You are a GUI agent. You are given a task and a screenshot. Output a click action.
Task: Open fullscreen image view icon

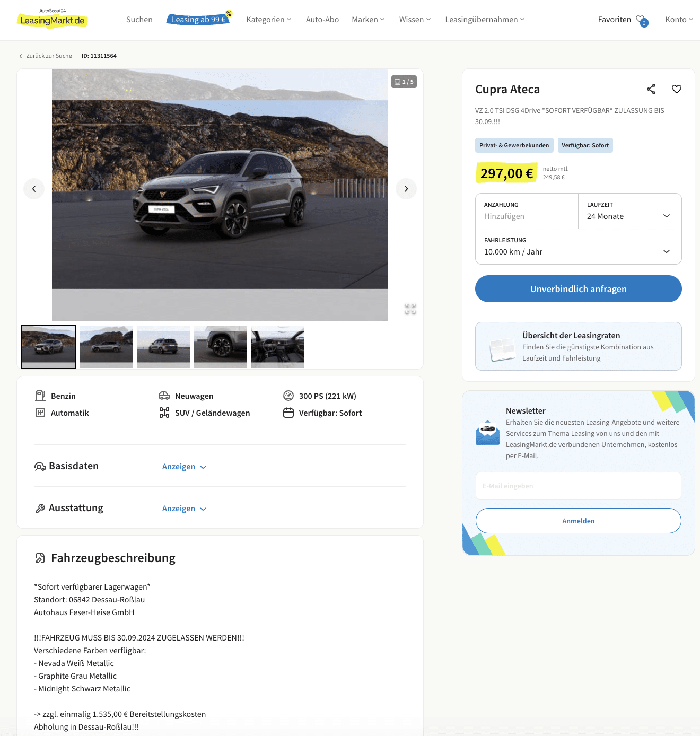(410, 309)
